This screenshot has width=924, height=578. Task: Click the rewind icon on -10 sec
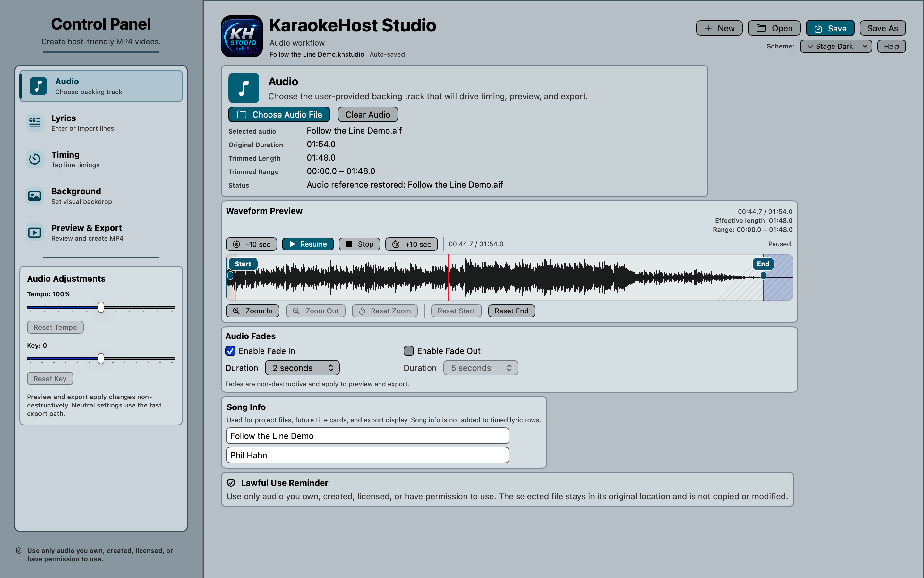pos(237,244)
